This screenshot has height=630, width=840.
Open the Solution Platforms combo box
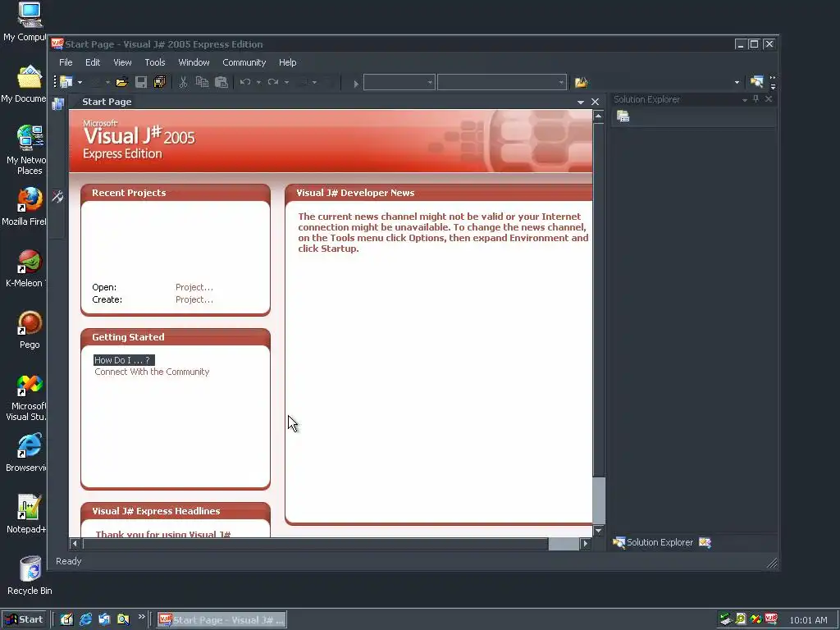point(502,83)
